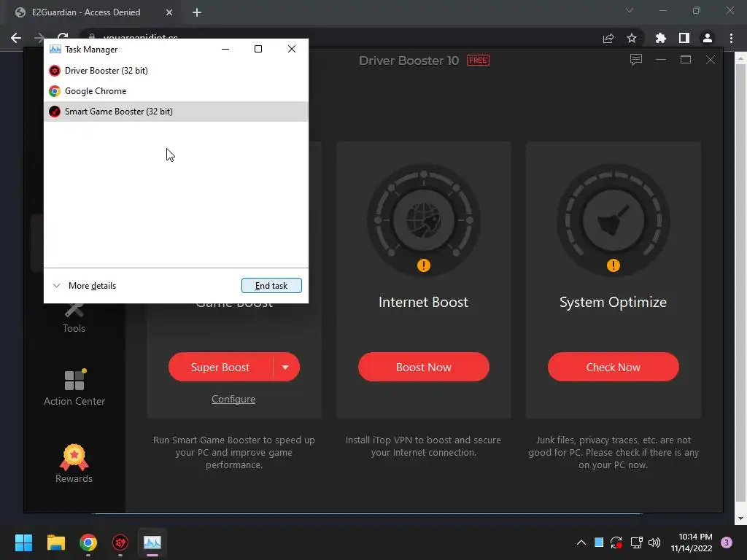The height and width of the screenshot is (560, 747).
Task: Click Chrome back arrow button
Action: coord(16,38)
